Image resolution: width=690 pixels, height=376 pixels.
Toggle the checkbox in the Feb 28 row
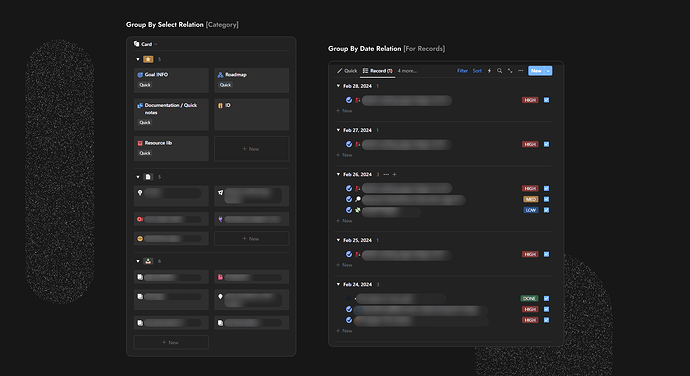[547, 100]
